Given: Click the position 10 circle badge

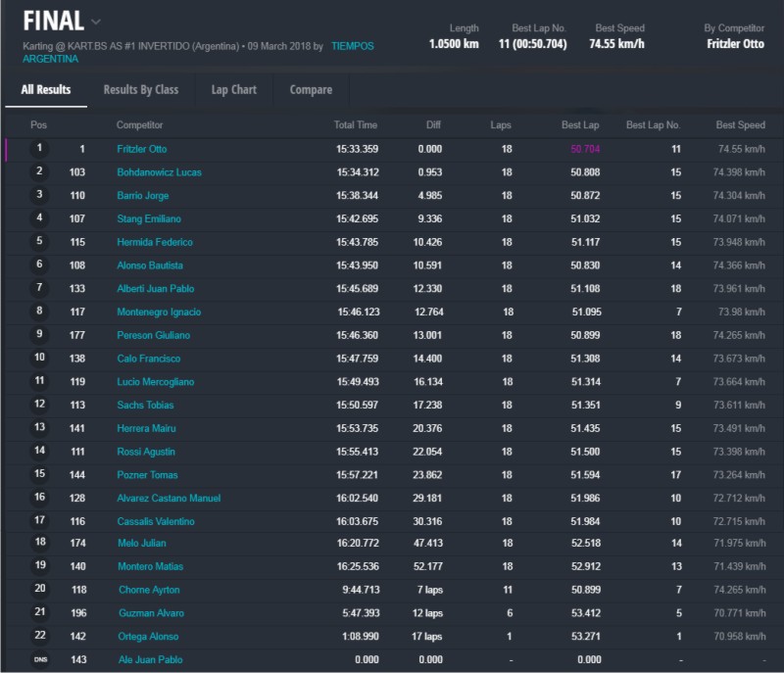Looking at the screenshot, I should 40,359.
